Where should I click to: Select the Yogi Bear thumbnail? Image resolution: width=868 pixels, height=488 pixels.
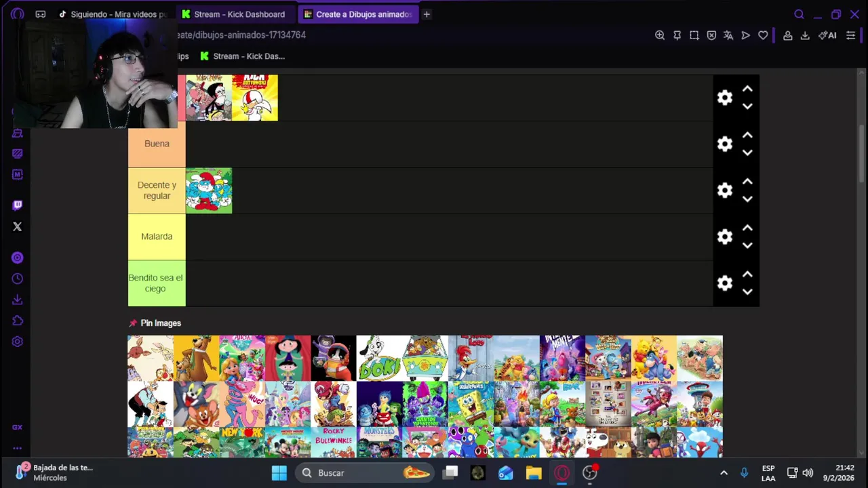pos(196,359)
